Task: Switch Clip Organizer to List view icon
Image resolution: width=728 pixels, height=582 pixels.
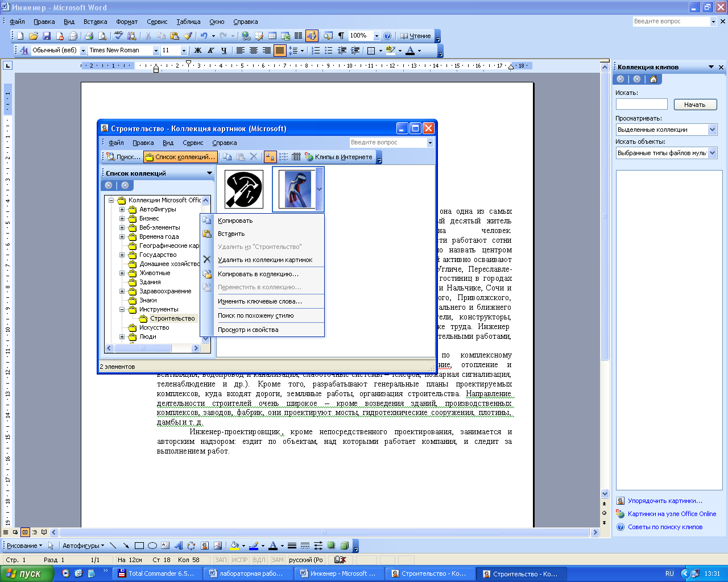Action: tap(283, 157)
